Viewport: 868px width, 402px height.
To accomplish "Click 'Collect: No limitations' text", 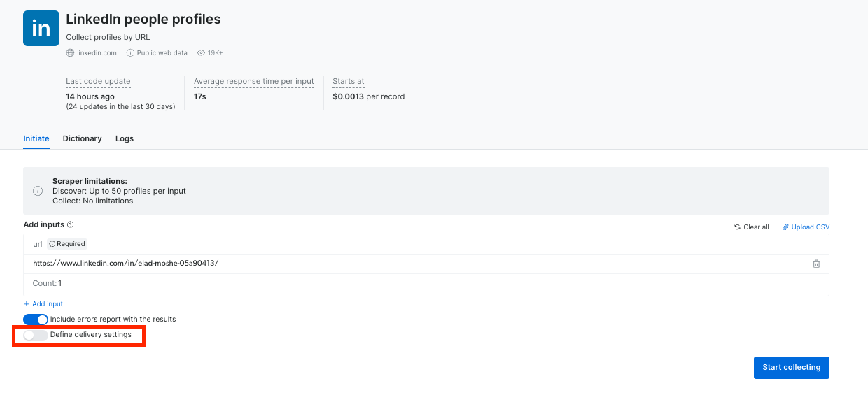I will (x=93, y=201).
